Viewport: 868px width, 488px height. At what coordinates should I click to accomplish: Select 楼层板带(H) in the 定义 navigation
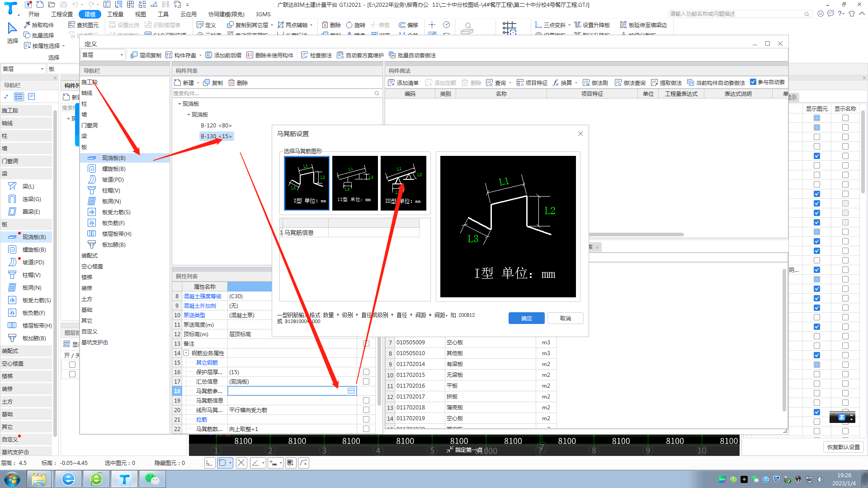click(x=117, y=234)
